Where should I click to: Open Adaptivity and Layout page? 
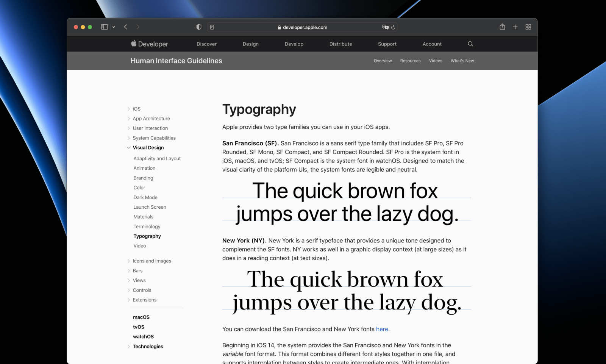pos(157,158)
